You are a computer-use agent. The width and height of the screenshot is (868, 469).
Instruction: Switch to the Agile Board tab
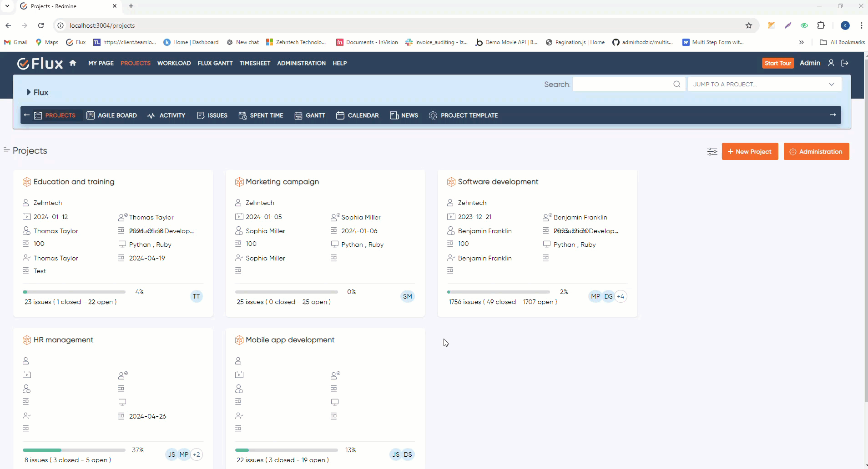pos(112,115)
